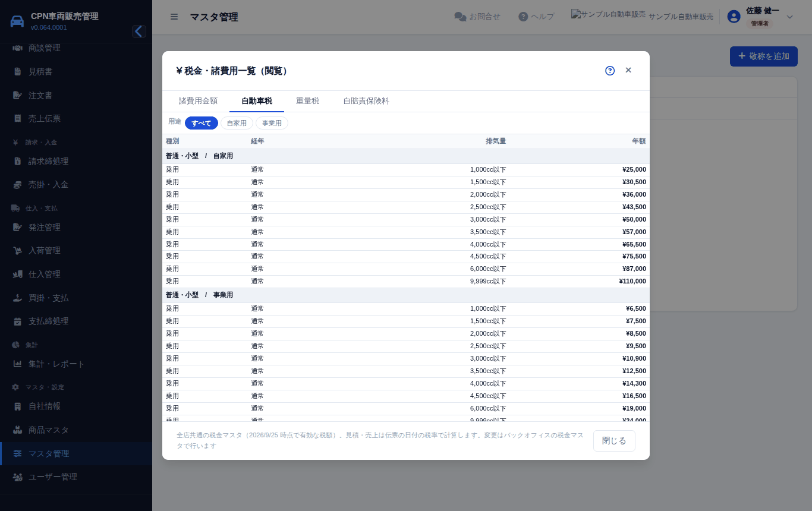Click the 年額 column header
Screen dimensions: 812x511
tap(639, 141)
